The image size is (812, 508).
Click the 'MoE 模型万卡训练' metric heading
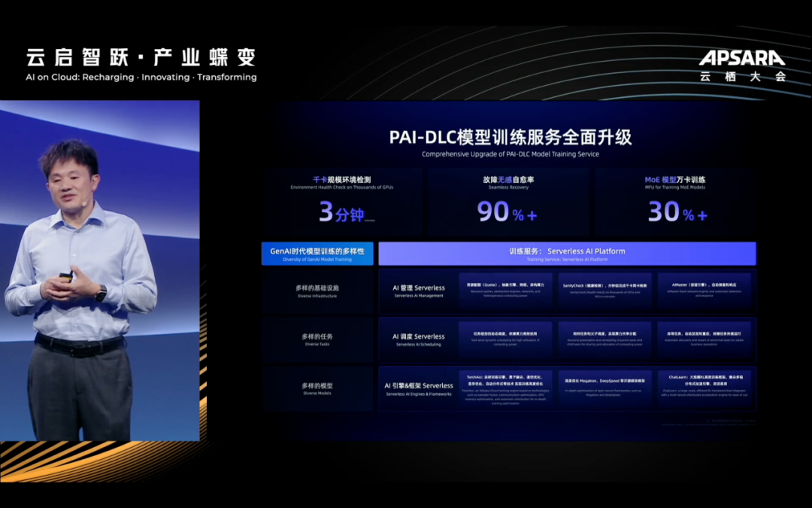point(674,179)
